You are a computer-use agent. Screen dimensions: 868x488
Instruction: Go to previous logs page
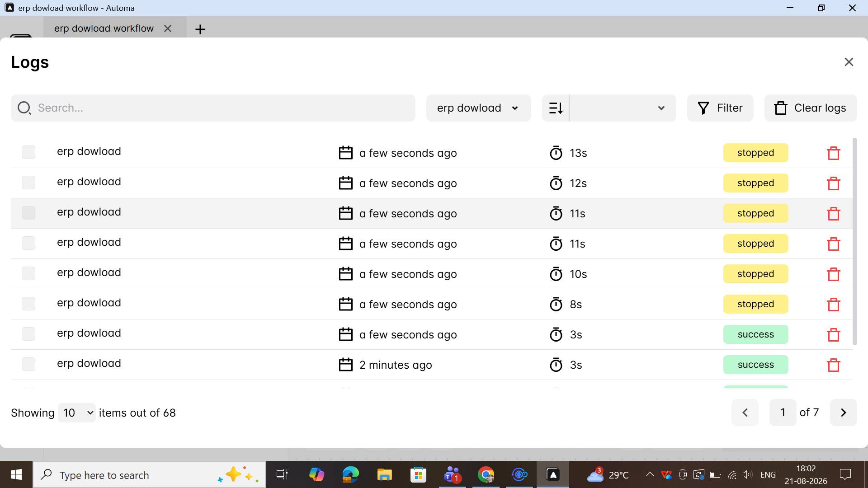pos(745,413)
